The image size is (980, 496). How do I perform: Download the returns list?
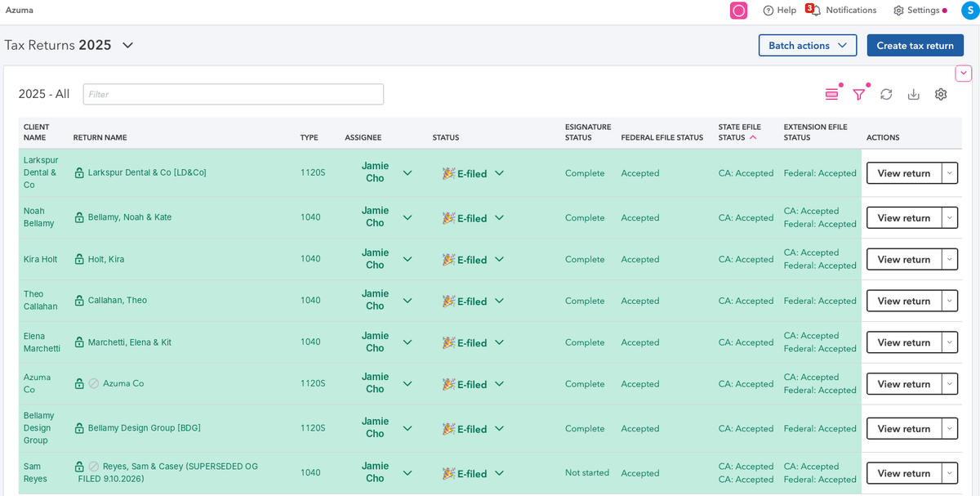(914, 94)
